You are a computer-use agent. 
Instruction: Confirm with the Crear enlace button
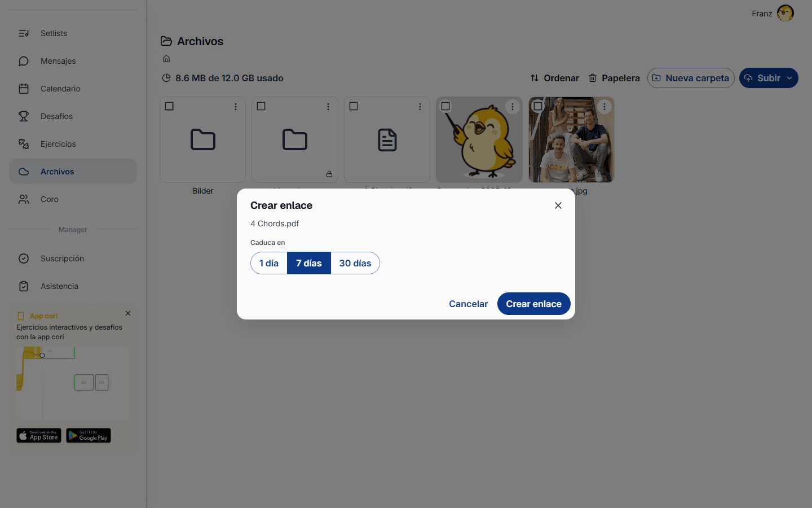[x=534, y=304]
